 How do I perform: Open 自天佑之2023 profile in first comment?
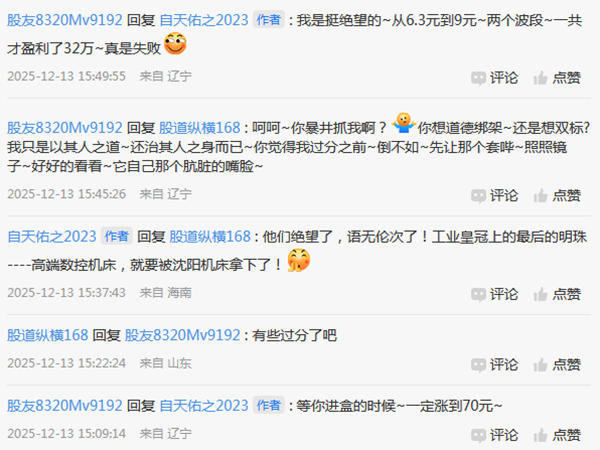coord(204,20)
